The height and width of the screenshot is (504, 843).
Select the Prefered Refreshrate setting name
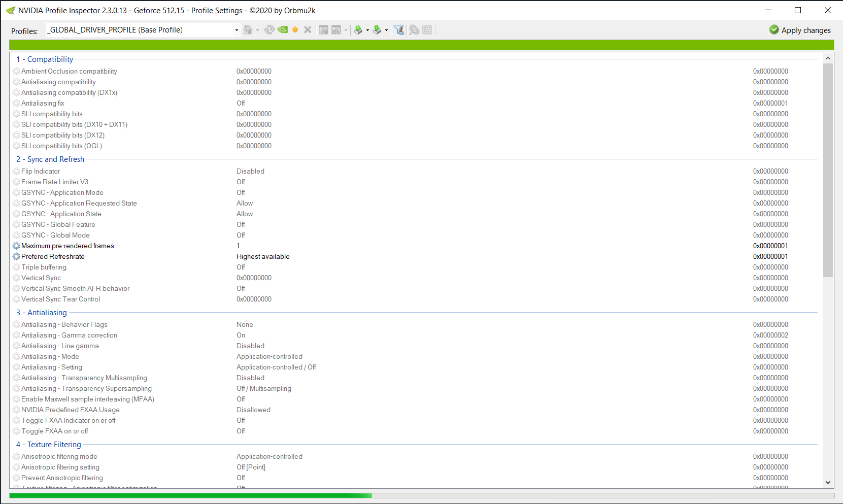coord(53,256)
